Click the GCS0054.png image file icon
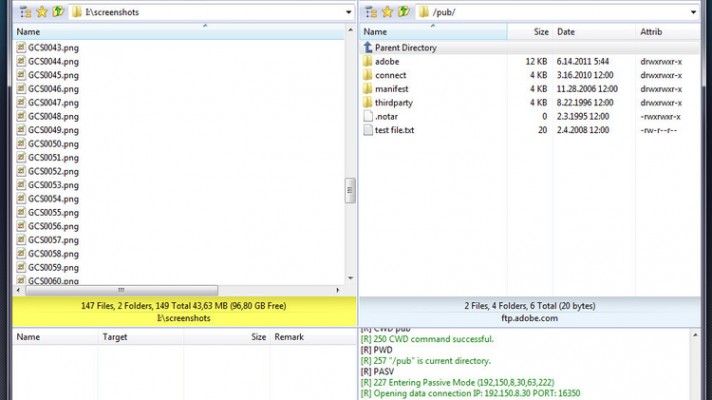 (x=21, y=198)
